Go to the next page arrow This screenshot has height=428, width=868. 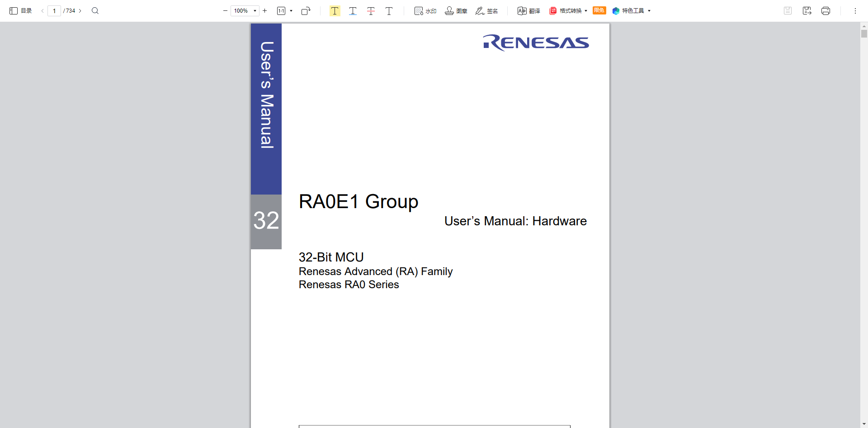point(80,11)
